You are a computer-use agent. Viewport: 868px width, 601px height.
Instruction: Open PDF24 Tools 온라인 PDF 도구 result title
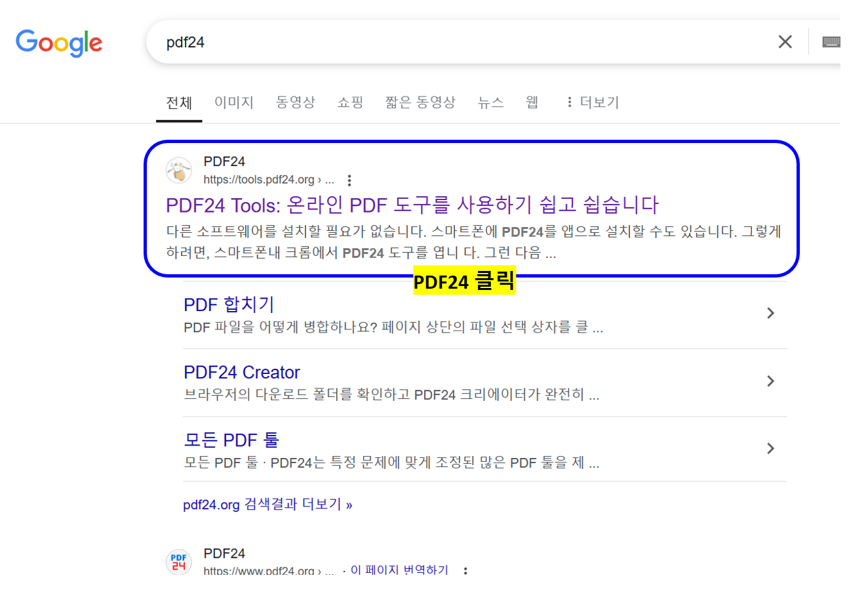(x=412, y=205)
